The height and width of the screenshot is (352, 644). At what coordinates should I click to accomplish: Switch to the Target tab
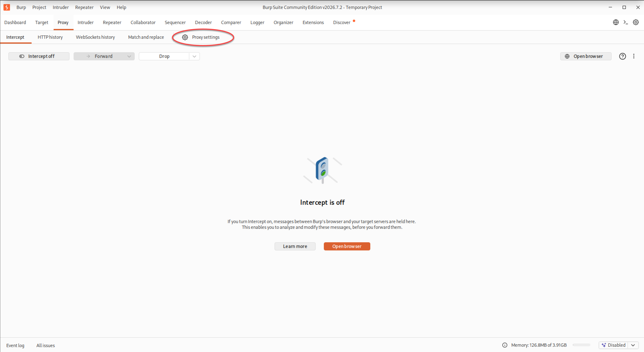pos(42,22)
